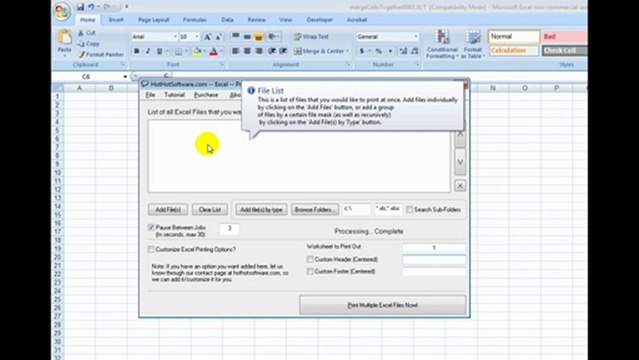639x360 pixels.
Task: Align text left
Action: point(236,51)
